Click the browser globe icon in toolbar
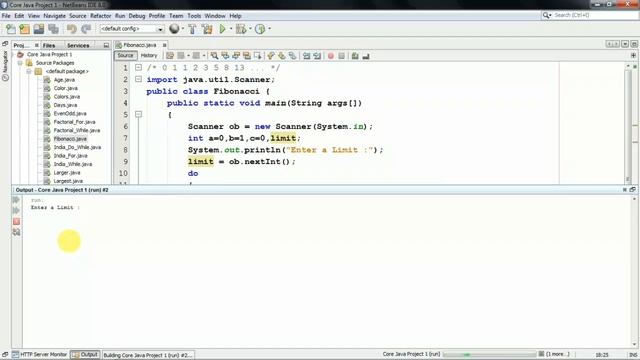The height and width of the screenshot is (360, 640). click(174, 29)
